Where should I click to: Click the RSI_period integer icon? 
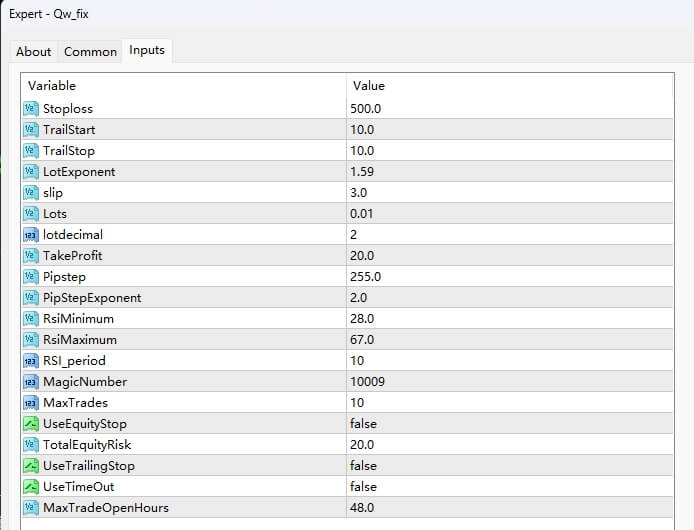coord(30,360)
